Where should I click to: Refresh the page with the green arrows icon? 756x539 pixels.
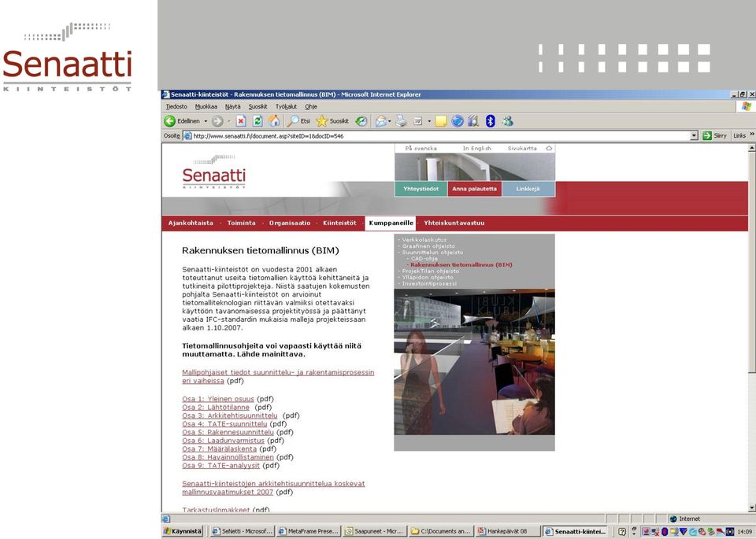258,121
